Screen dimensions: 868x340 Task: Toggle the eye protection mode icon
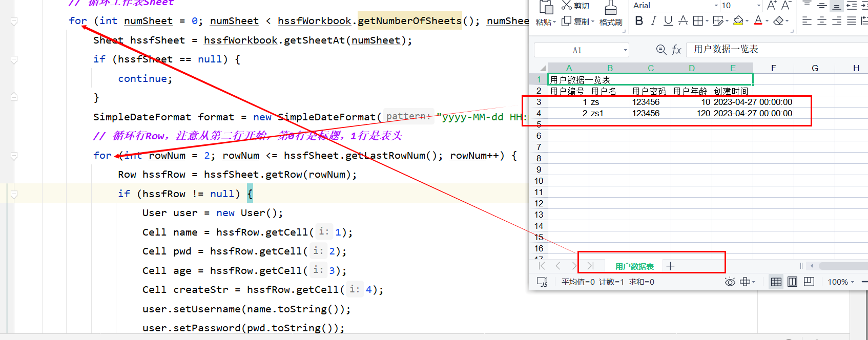[x=730, y=282]
